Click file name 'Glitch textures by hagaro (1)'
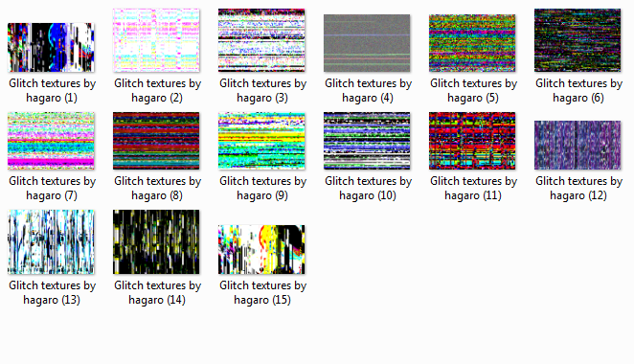 [x=52, y=91]
